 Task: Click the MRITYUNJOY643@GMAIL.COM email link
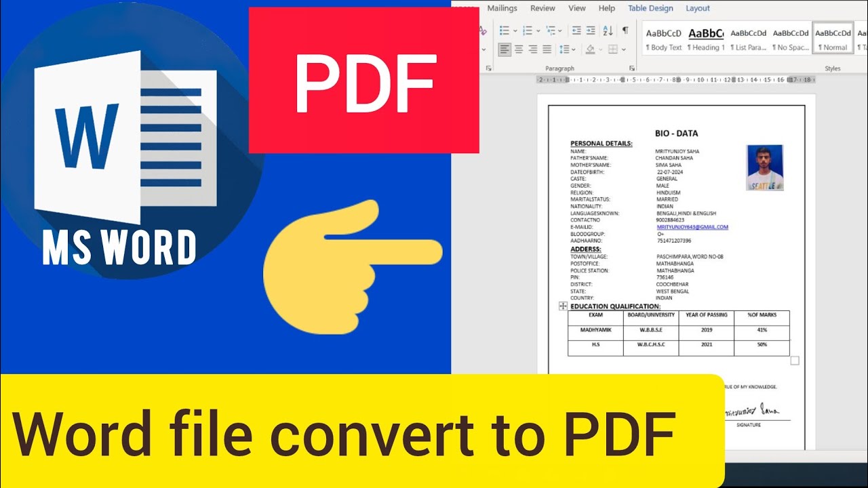692,227
